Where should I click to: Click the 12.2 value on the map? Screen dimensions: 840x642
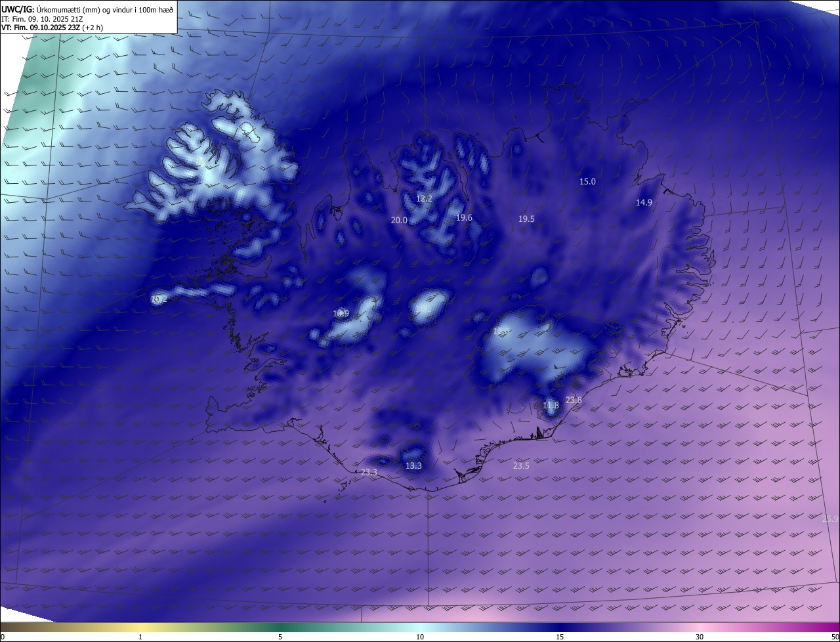point(424,198)
